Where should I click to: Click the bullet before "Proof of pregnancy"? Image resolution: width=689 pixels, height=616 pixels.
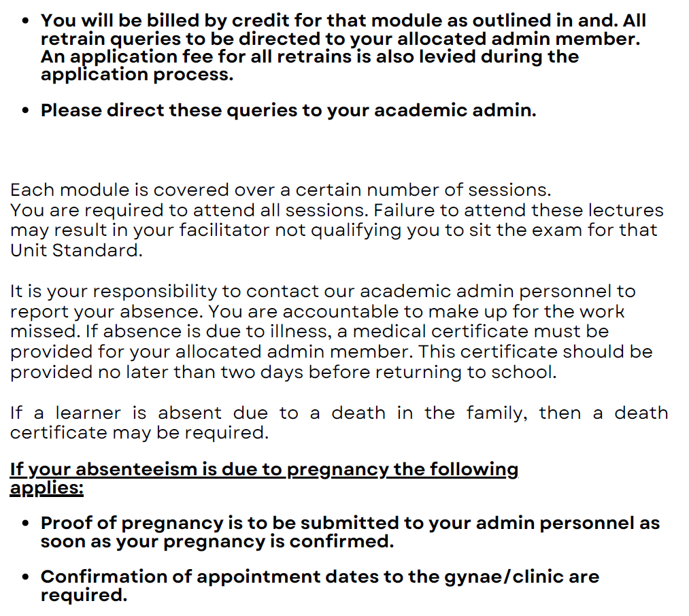pos(26,524)
